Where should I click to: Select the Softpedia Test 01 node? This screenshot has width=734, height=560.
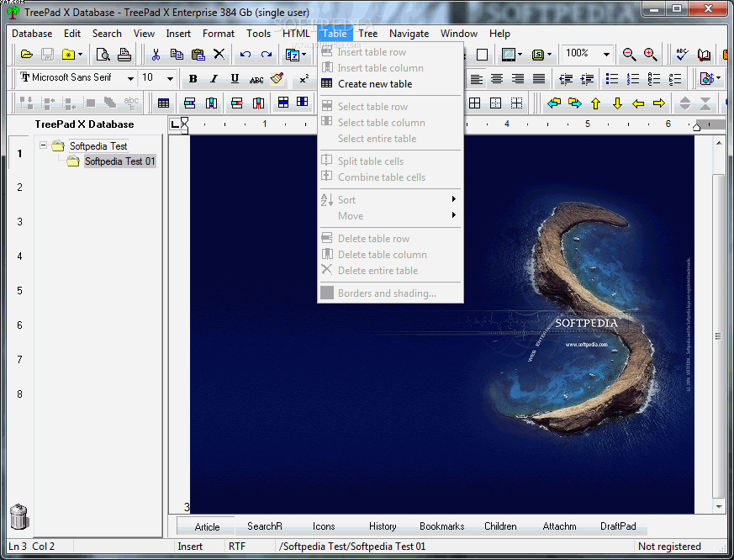pos(120,161)
